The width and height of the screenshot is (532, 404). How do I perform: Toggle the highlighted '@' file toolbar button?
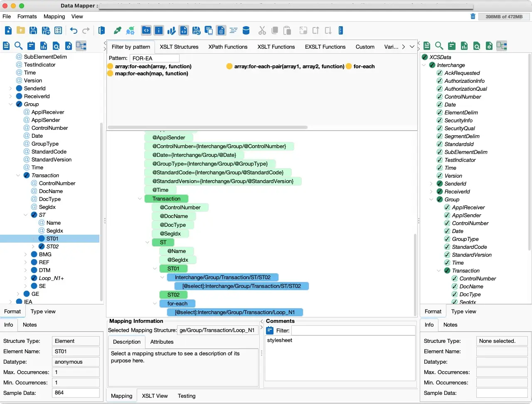[221, 30]
